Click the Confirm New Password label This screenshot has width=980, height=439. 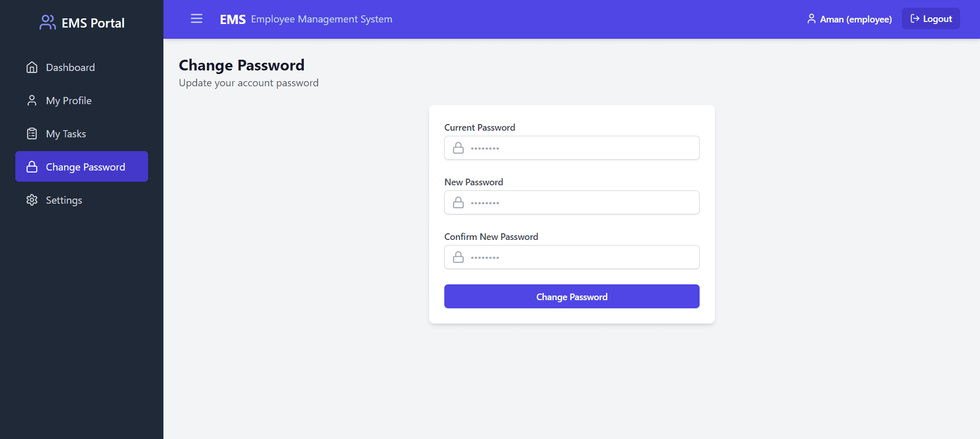(491, 237)
